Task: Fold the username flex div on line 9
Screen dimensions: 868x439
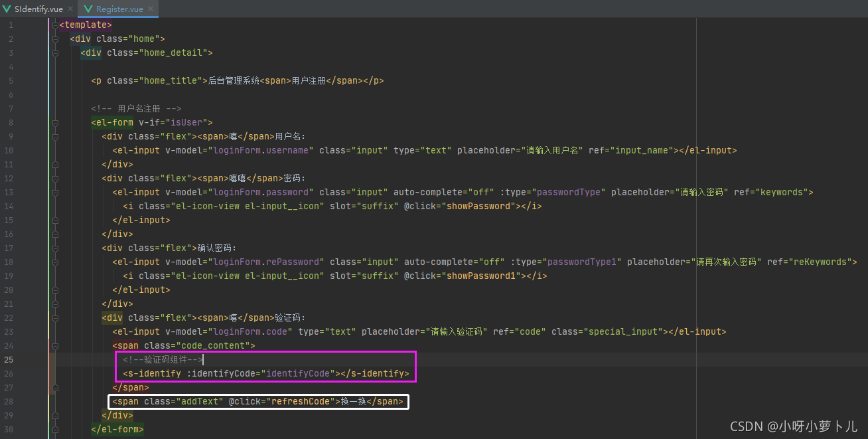Action: (55, 137)
